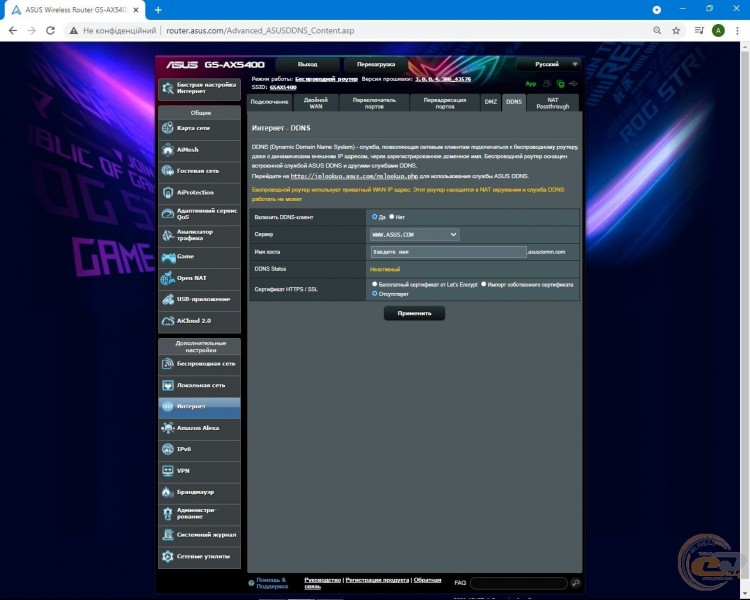Open Amazon Alexa sidebar icon
Screen dimensions: 750x600
click(x=167, y=428)
